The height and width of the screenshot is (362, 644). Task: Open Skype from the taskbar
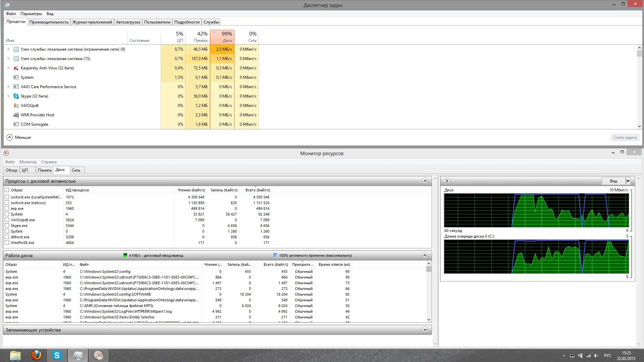tap(57, 355)
